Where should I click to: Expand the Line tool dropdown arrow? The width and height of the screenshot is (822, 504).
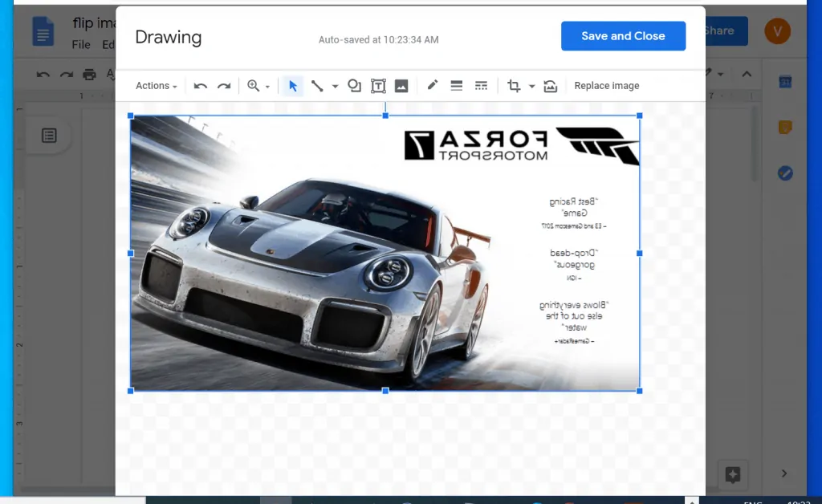(335, 87)
